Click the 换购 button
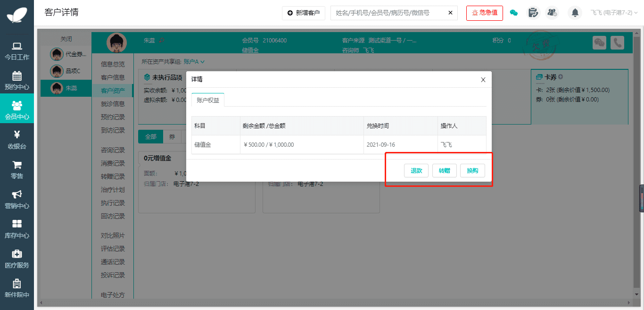The height and width of the screenshot is (310, 644). point(472,171)
